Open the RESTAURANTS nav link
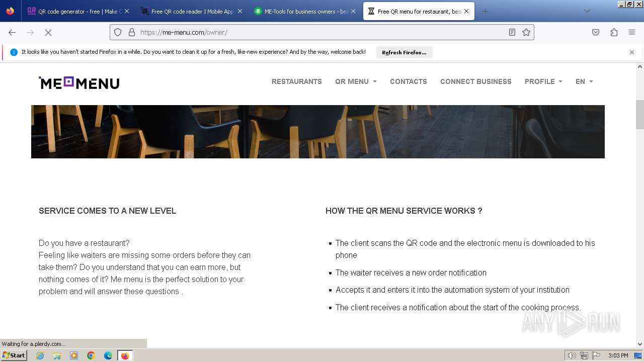This screenshot has height=362, width=644. 297,81
